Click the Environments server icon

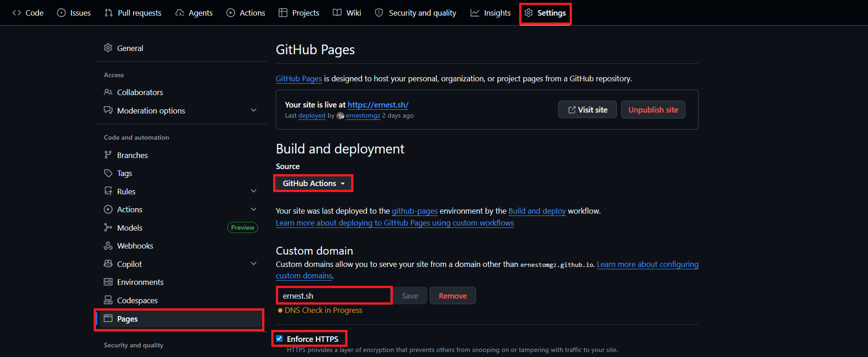(108, 282)
